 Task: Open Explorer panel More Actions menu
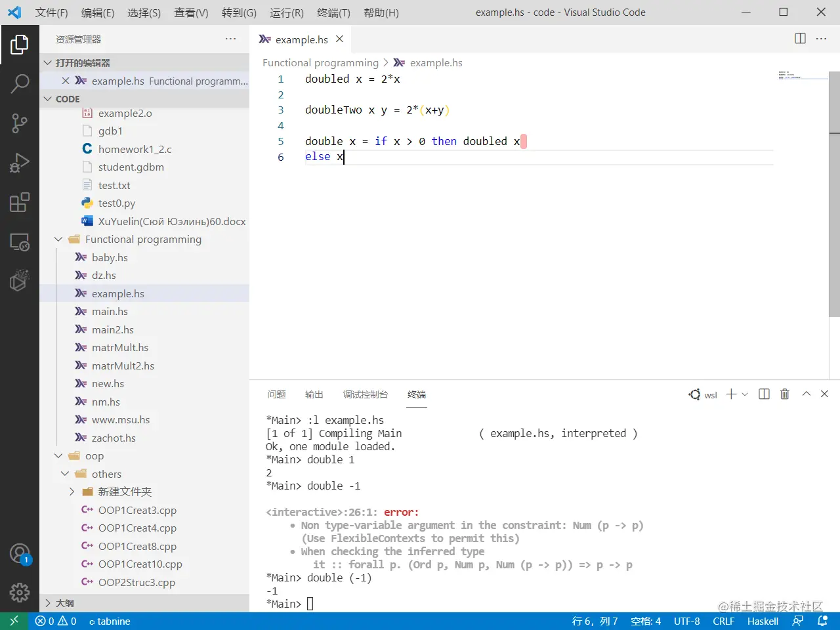pos(230,39)
